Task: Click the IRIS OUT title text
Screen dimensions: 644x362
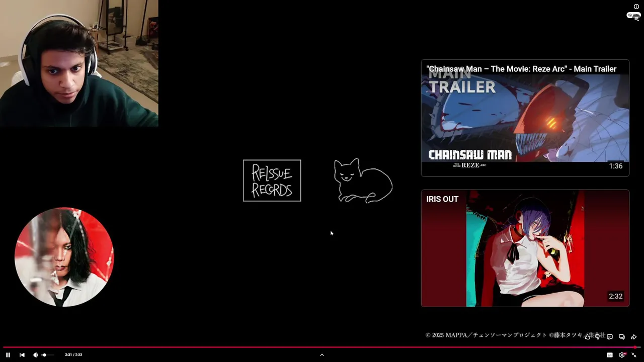Action: [442, 199]
